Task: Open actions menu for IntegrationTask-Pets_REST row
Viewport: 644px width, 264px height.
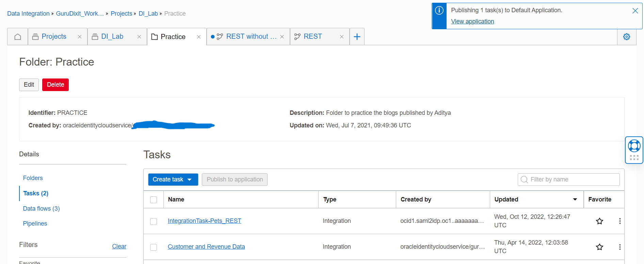Action: tap(619, 221)
